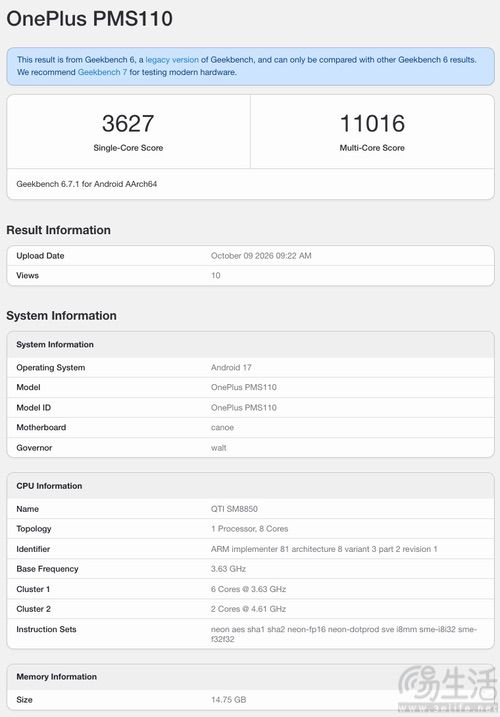Select the governor value 'walt'

(219, 448)
